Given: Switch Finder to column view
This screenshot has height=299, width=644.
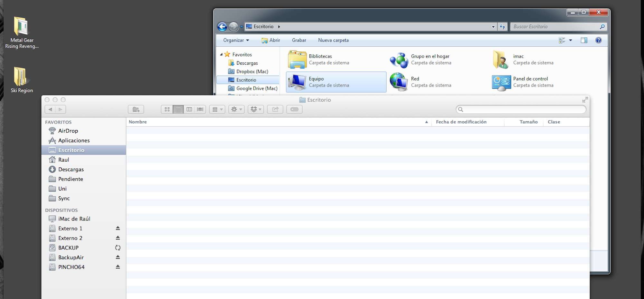Looking at the screenshot, I should pyautogui.click(x=189, y=109).
